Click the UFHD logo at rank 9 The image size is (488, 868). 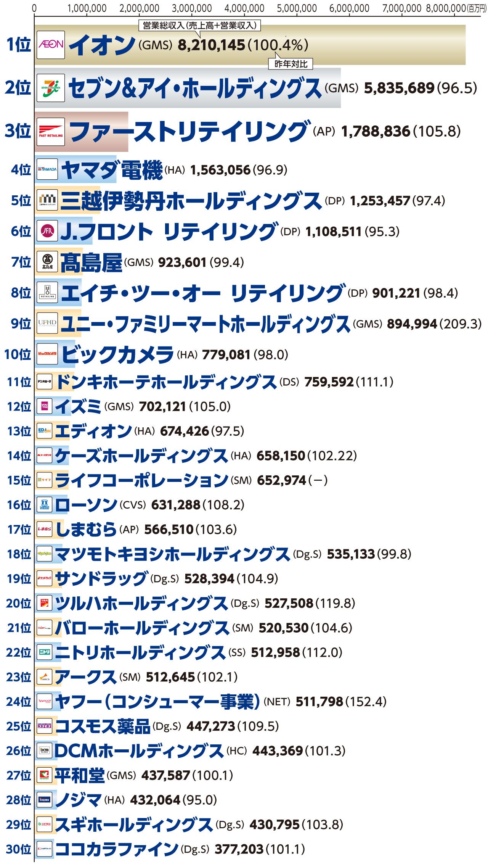[47, 324]
